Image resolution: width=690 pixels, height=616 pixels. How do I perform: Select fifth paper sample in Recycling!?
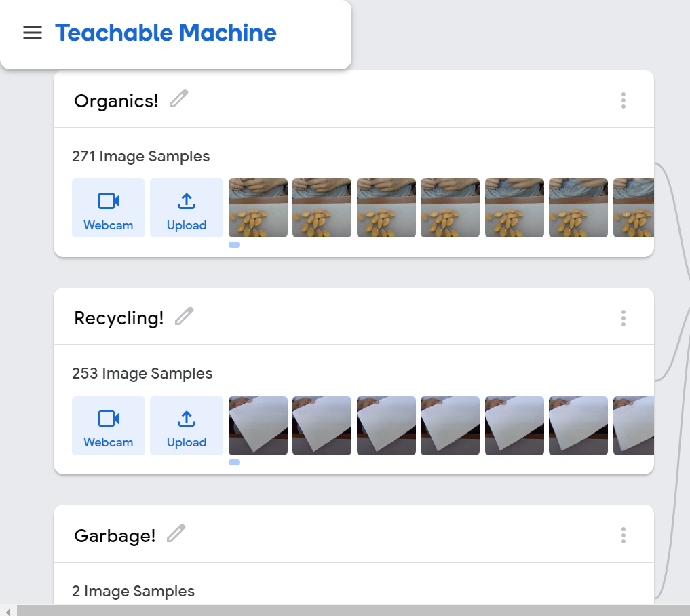pos(514,425)
